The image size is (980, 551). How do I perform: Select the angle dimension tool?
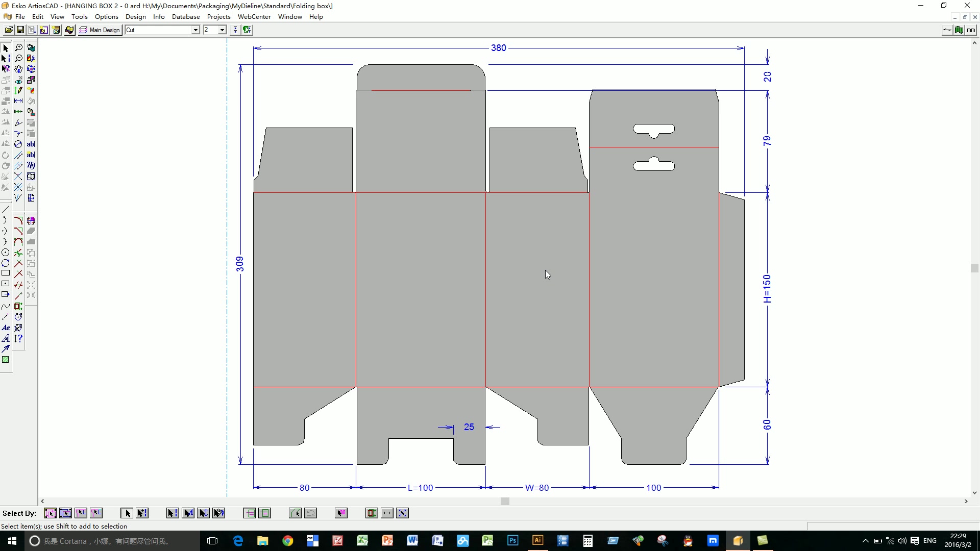click(x=19, y=122)
